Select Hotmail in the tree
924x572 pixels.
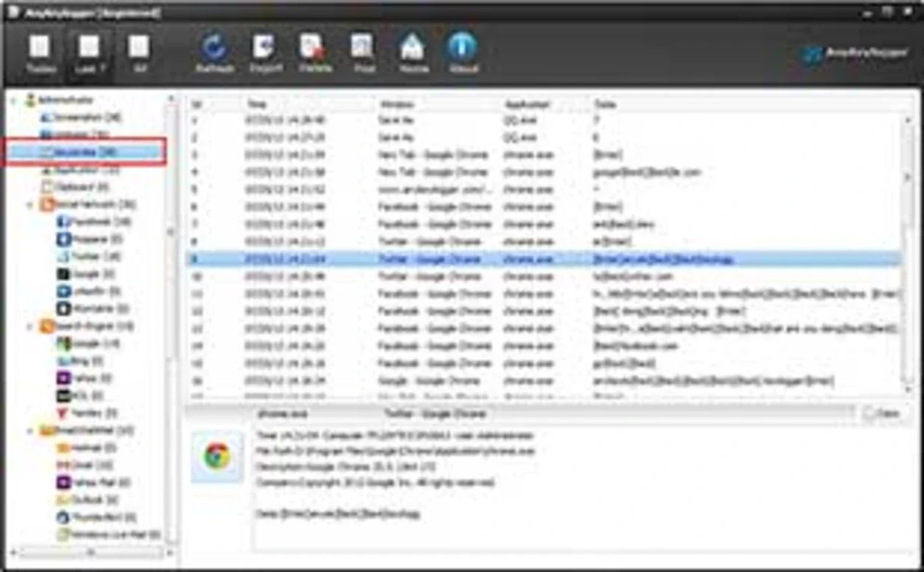coord(87,448)
